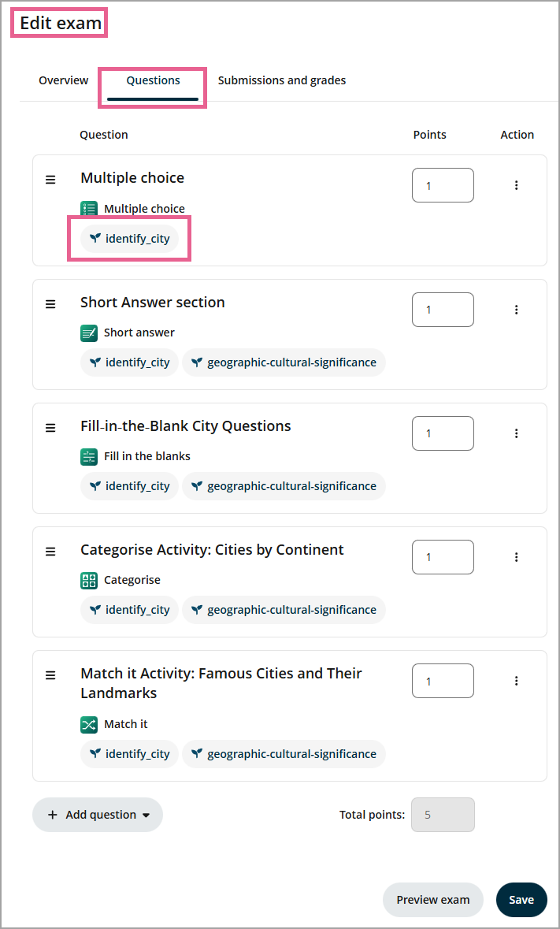The width and height of the screenshot is (560, 929).
Task: Open the Submissions and grades tab
Action: (282, 80)
